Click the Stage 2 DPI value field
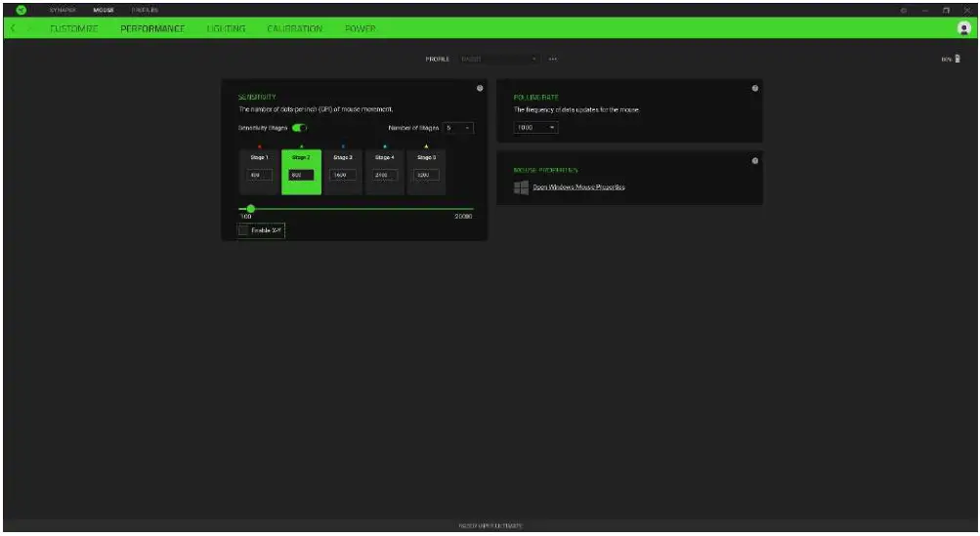This screenshot has height=536, width=980. [x=301, y=175]
